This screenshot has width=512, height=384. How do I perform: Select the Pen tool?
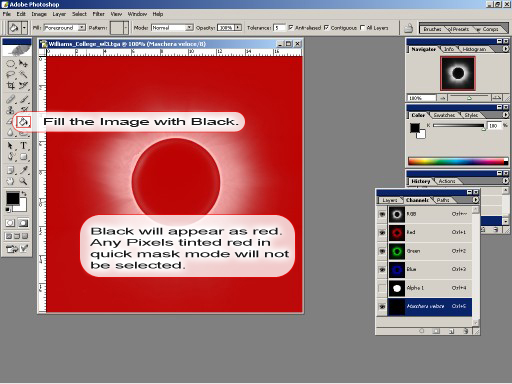10,157
